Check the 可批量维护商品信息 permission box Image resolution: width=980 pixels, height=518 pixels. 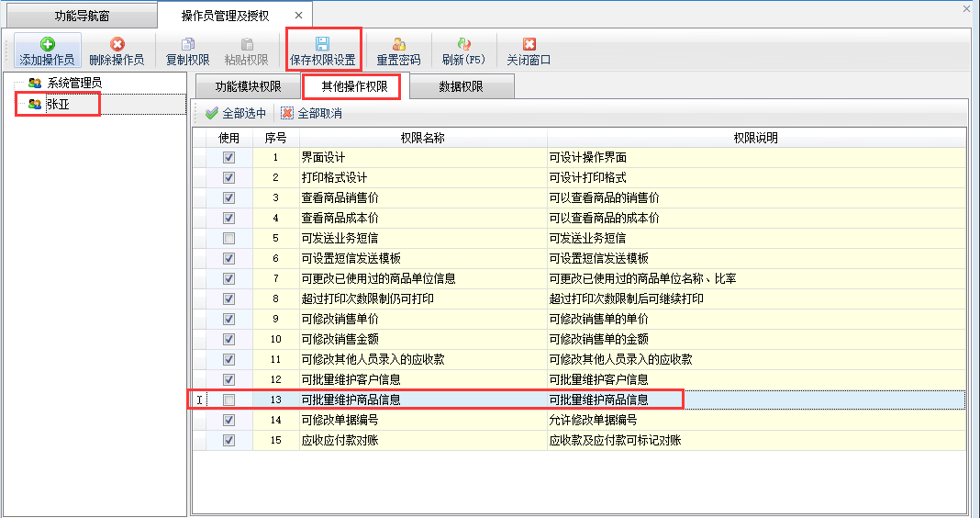click(229, 400)
